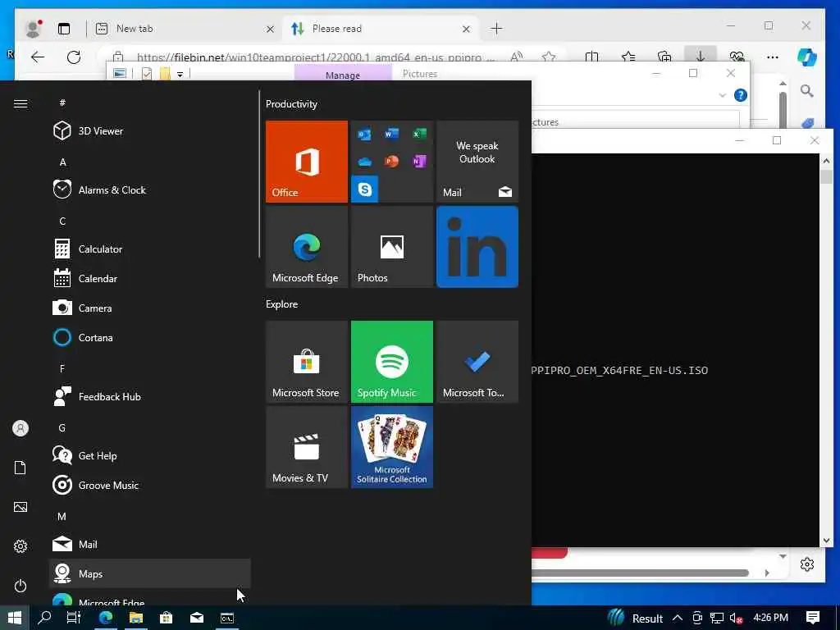
Task: Open File Explorer help button
Action: [741, 95]
